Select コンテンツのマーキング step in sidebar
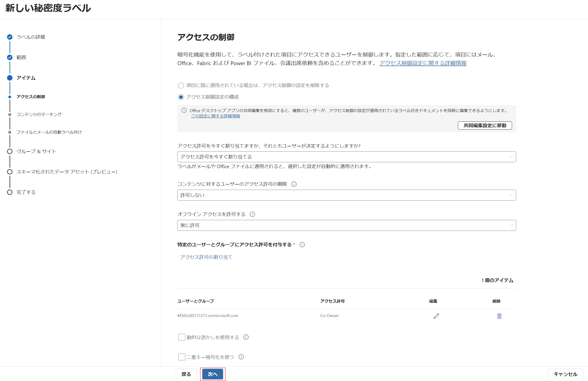588x381 pixels. click(39, 114)
